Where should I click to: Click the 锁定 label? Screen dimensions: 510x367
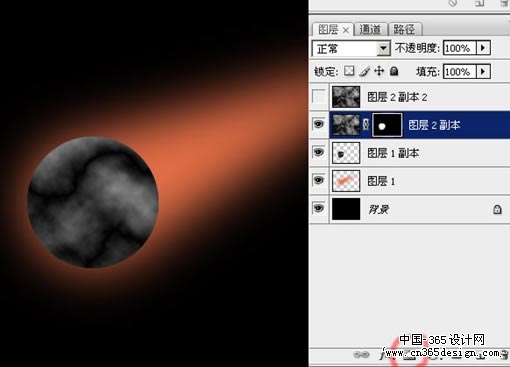point(326,72)
